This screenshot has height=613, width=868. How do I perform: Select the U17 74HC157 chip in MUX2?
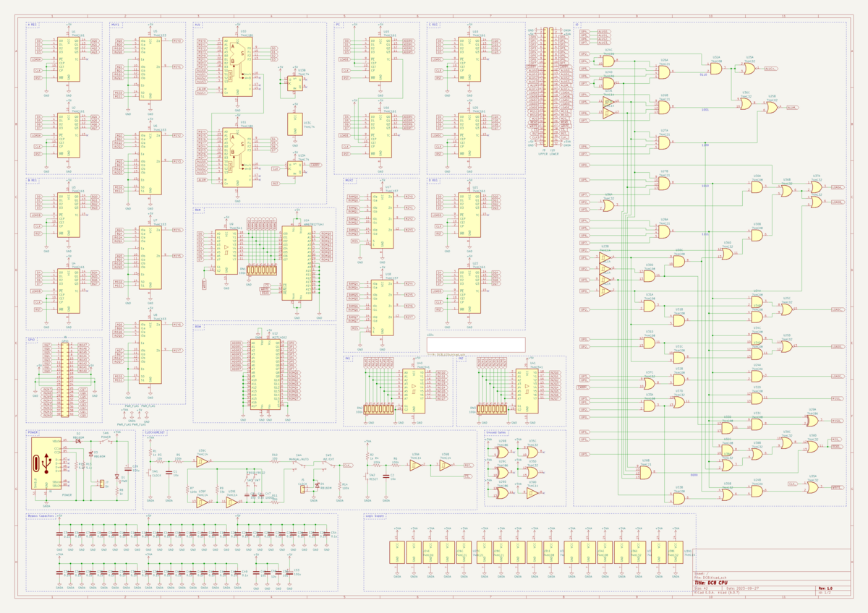[382, 220]
